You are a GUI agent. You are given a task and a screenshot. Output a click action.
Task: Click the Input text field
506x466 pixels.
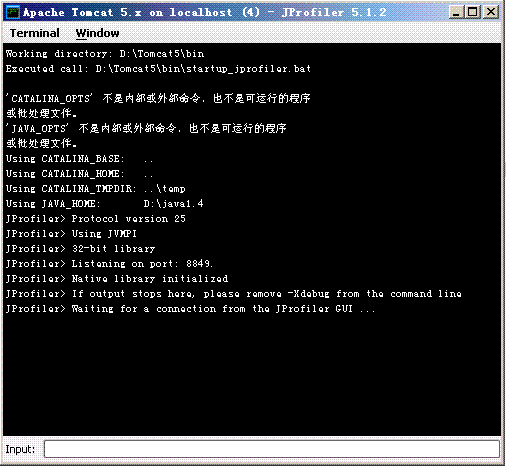[x=272, y=449]
